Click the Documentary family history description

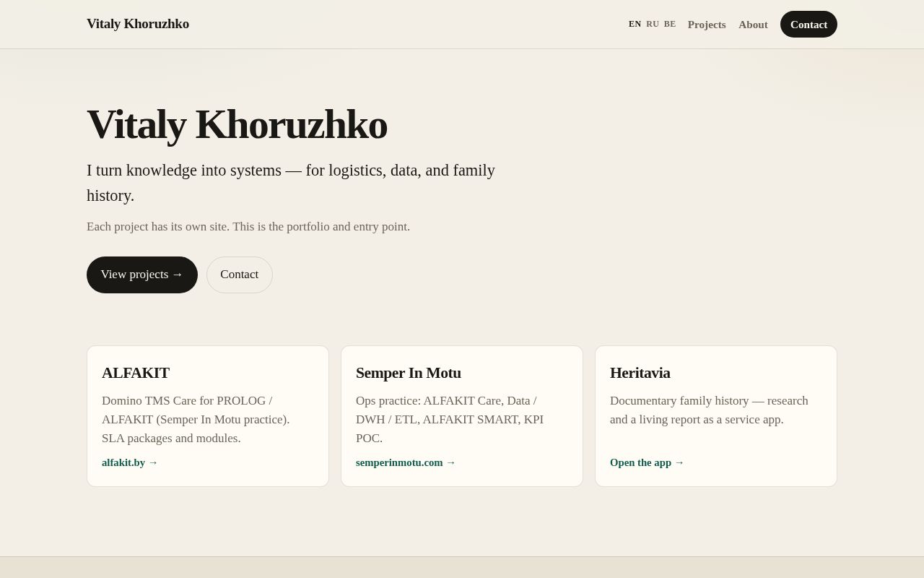(709, 410)
